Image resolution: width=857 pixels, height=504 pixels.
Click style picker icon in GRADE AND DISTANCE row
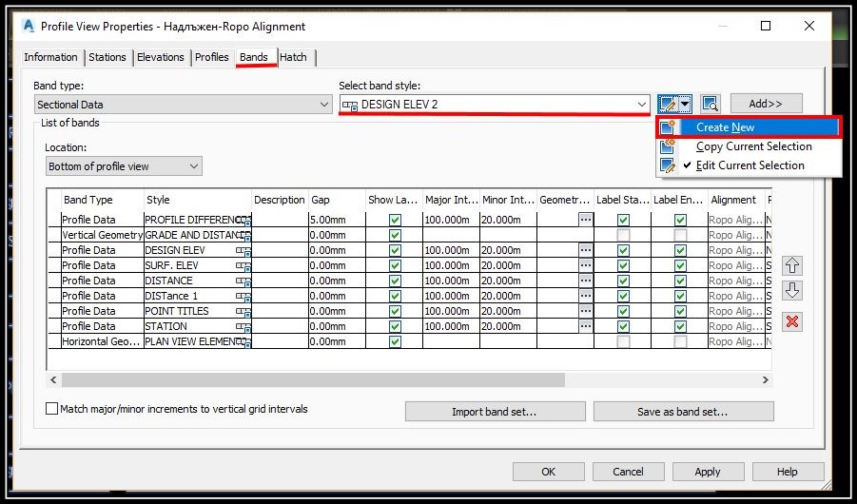click(243, 236)
